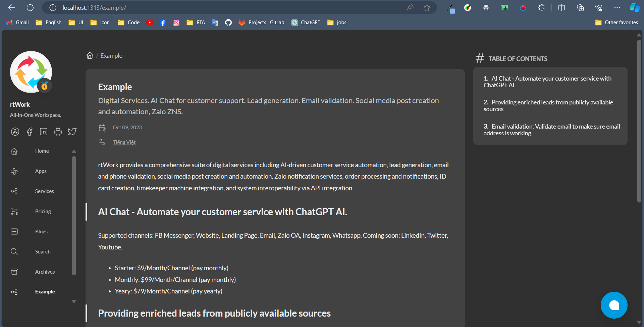The height and width of the screenshot is (327, 644).
Task: Open the Icon bookmarks folder
Action: coord(100,22)
